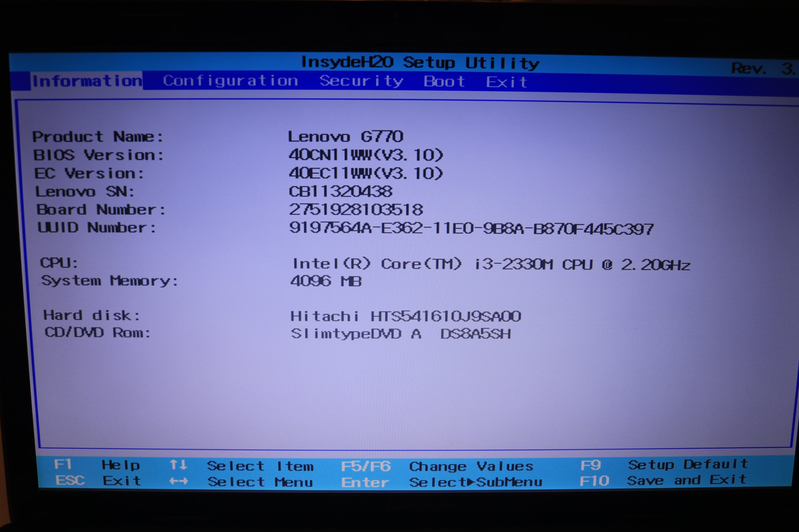This screenshot has height=532, width=799.
Task: Click the 'EC Version:' label
Action: pyautogui.click(x=89, y=173)
